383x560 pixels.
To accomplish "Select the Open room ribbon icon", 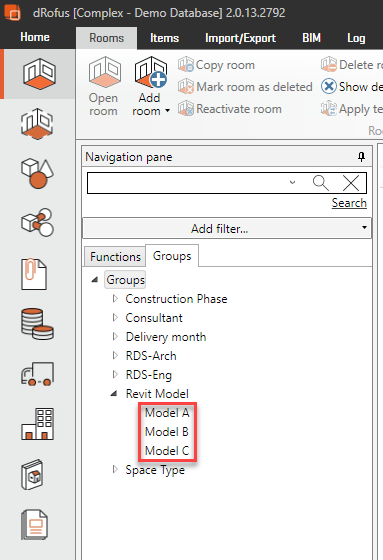I will coord(104,72).
